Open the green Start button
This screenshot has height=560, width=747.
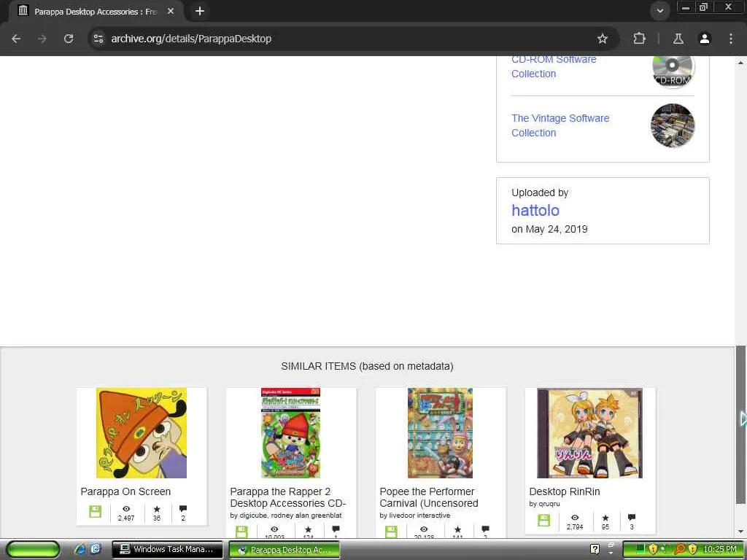tap(34, 550)
